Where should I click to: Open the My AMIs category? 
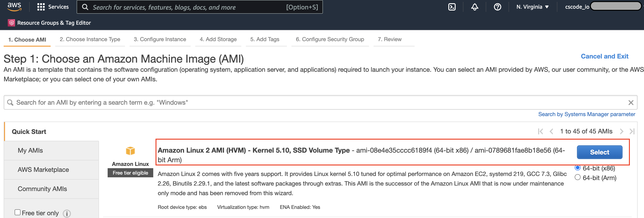click(52, 151)
